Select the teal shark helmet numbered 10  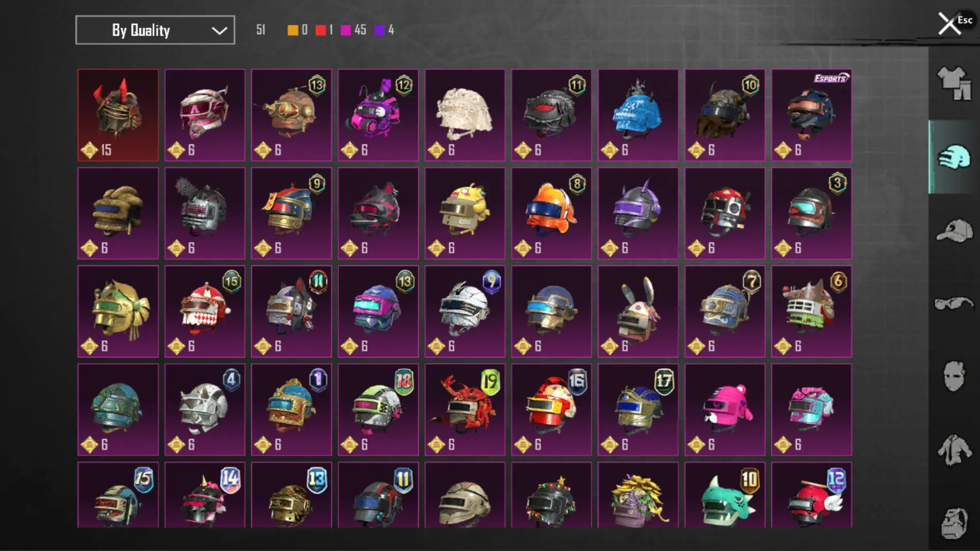point(725,495)
